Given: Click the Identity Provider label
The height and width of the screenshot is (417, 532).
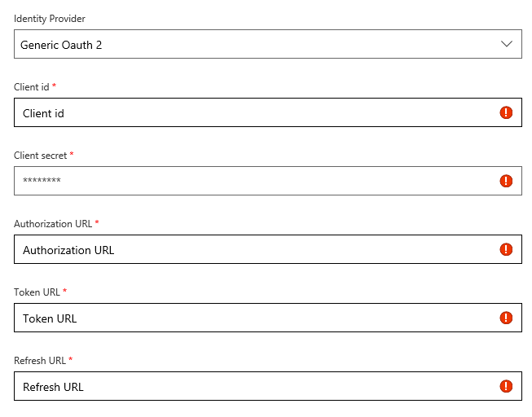Looking at the screenshot, I should click(49, 18).
